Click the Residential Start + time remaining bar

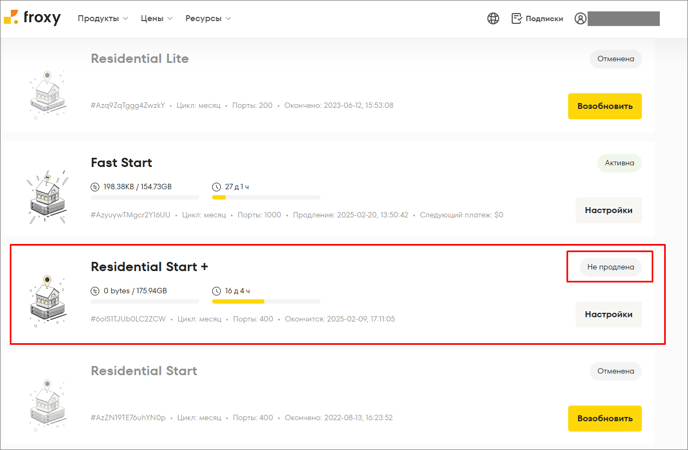pyautogui.click(x=266, y=301)
